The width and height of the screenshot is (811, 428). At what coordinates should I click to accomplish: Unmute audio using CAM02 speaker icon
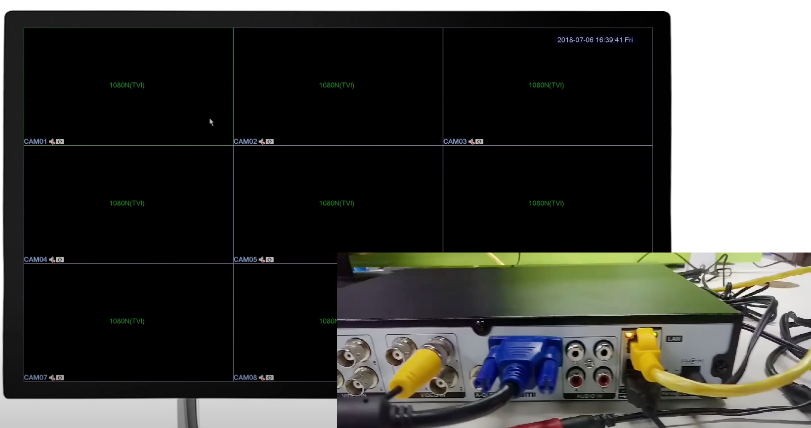(x=262, y=142)
